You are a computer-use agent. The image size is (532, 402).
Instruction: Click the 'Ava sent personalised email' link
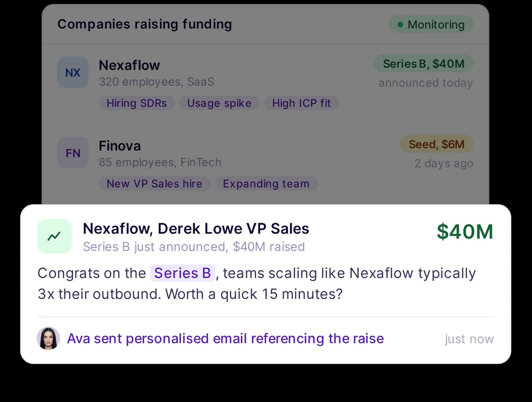(226, 338)
